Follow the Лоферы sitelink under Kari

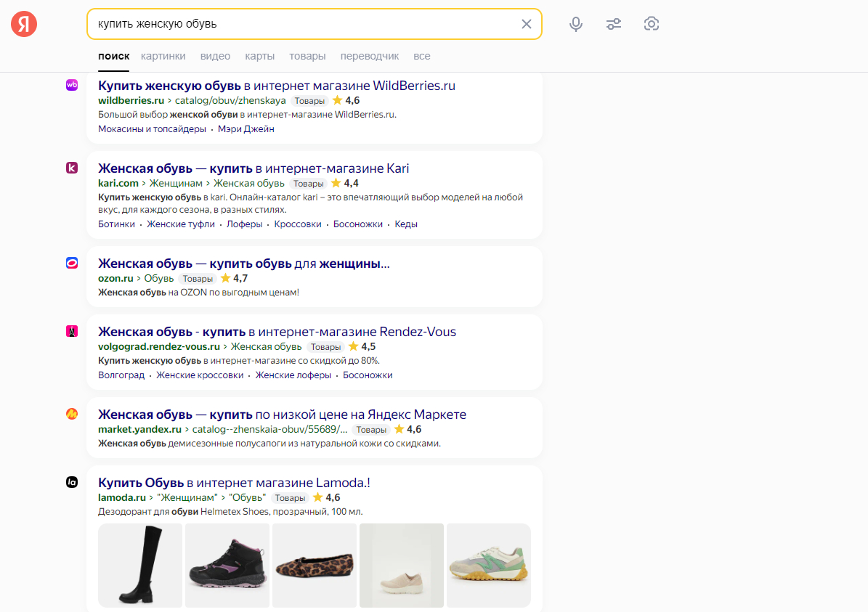244,224
